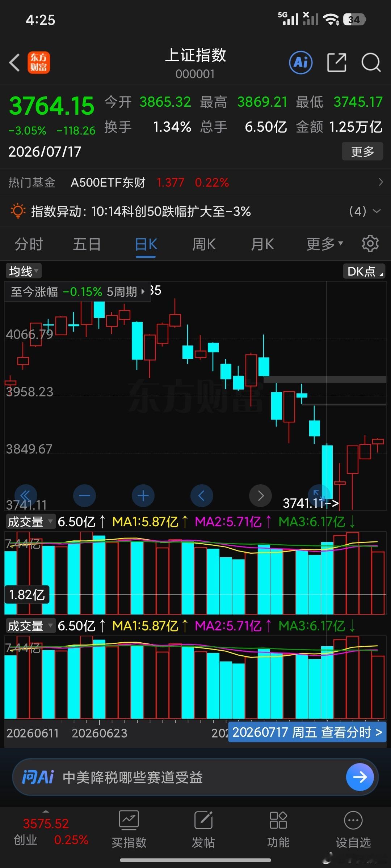391x868 pixels.
Task: Tap 更多 button for more quote data
Action: [x=362, y=152]
